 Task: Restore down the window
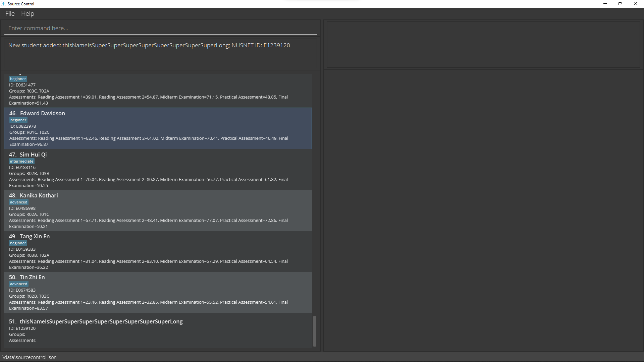(x=620, y=4)
